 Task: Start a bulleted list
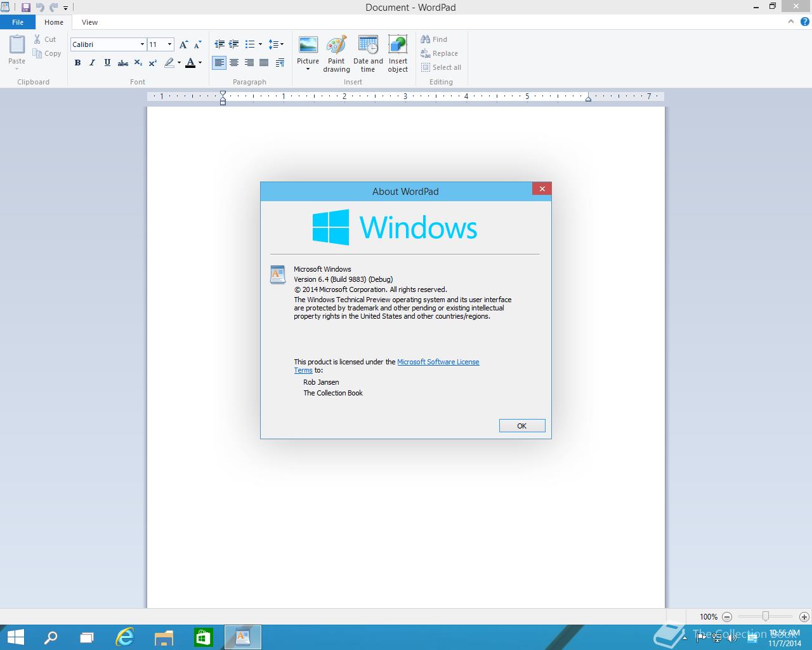250,44
